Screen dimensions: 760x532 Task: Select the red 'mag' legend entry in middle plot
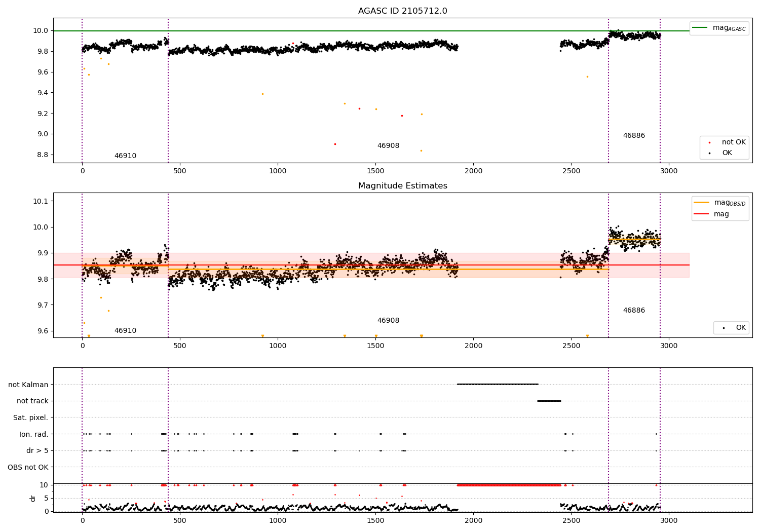(711, 214)
